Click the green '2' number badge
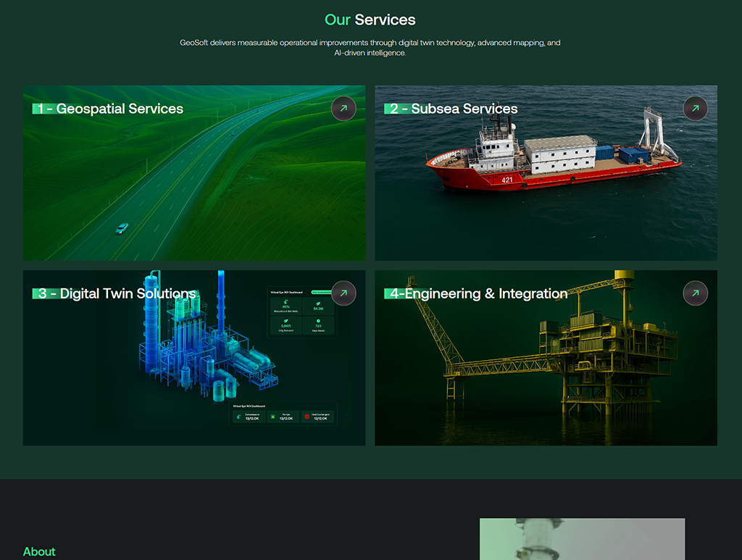742x560 pixels. 393,109
